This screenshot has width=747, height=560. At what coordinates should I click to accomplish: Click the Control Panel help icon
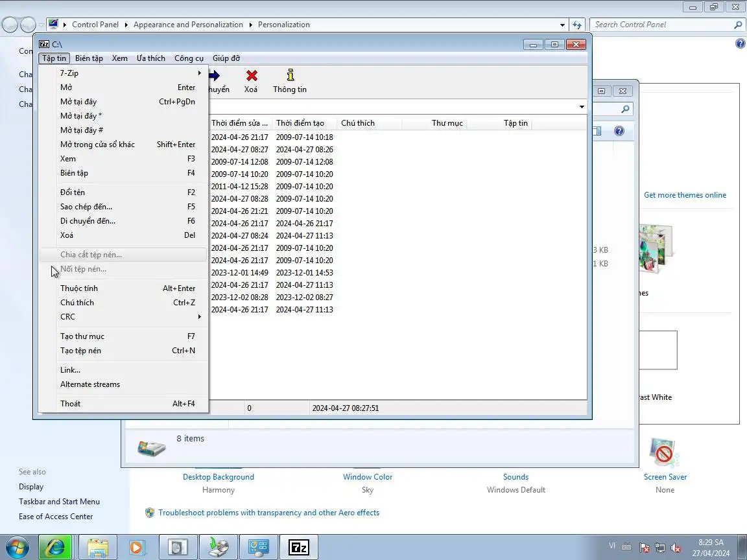(x=740, y=44)
